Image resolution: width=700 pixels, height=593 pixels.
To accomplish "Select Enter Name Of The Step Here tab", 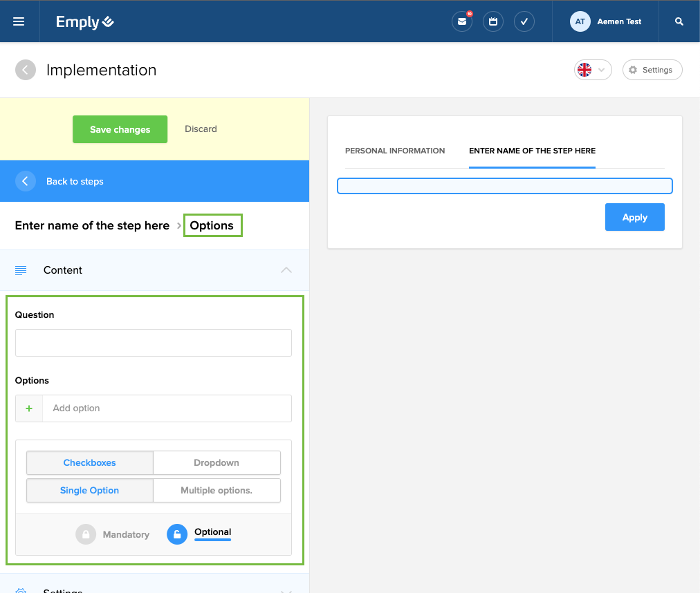I will pyautogui.click(x=532, y=151).
